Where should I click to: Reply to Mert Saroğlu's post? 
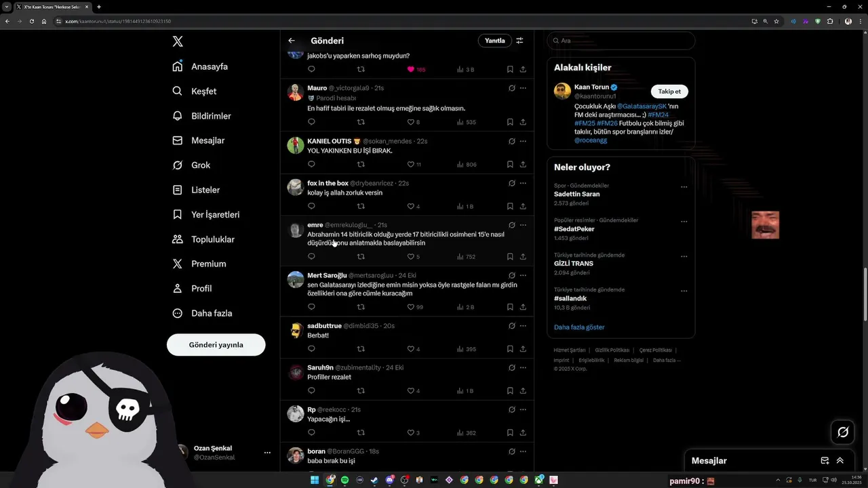(311, 307)
